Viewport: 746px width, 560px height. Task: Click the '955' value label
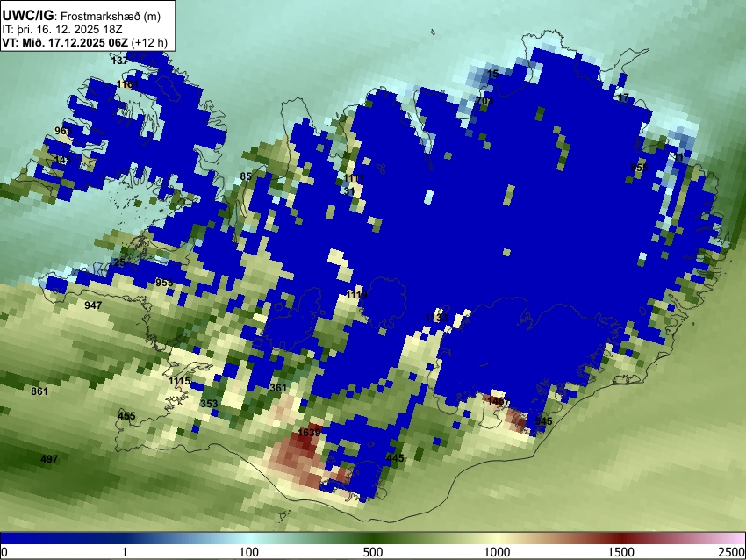point(164,283)
